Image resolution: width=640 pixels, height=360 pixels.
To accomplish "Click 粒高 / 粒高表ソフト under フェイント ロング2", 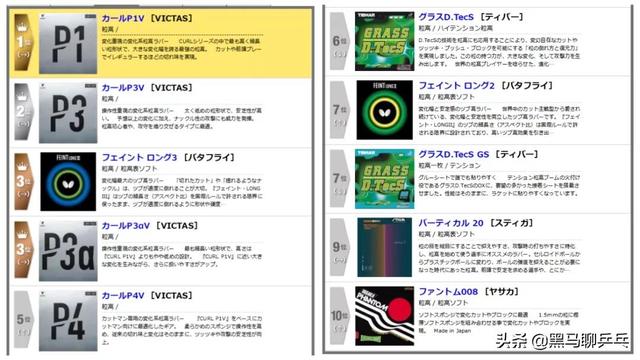I will coord(447,97).
